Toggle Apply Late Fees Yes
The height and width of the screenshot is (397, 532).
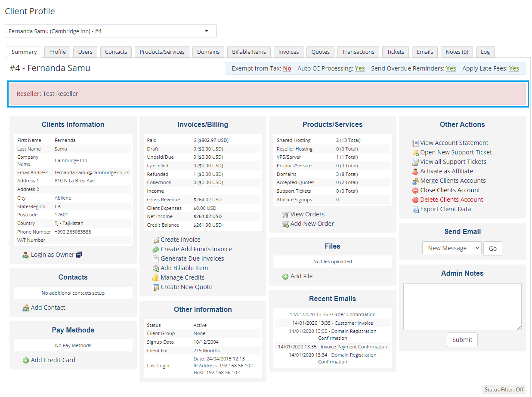pyautogui.click(x=514, y=68)
